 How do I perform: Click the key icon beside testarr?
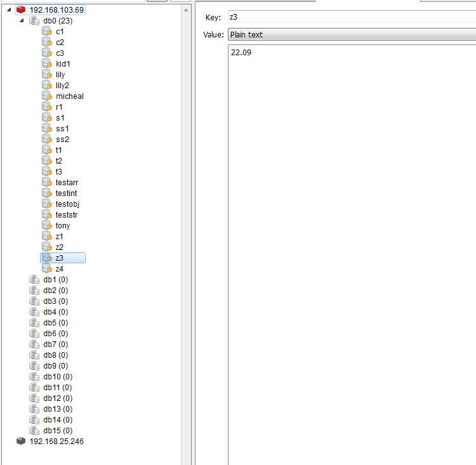point(47,183)
